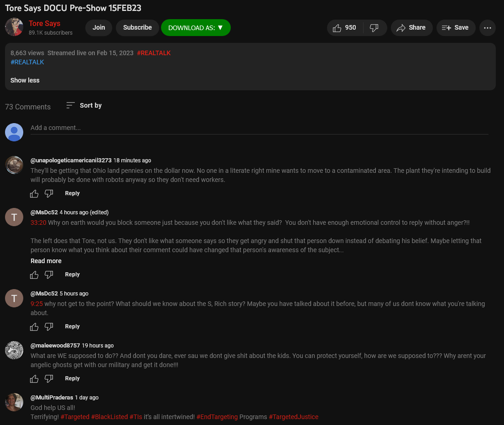Open the Sort by comments menu
The height and width of the screenshot is (425, 504).
[x=84, y=105]
